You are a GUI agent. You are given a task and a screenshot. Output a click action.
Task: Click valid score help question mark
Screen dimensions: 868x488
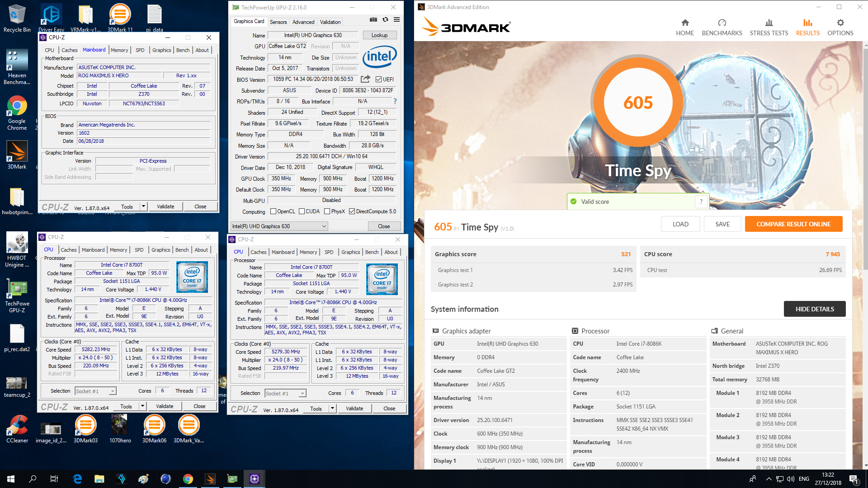coord(701,202)
